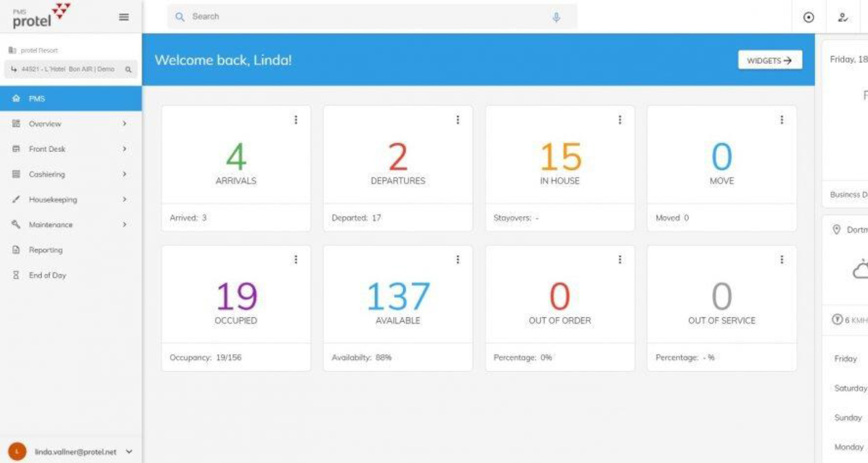Open the three-dot menu on Arrivals widget
Screen dimensions: 868x463
point(296,120)
